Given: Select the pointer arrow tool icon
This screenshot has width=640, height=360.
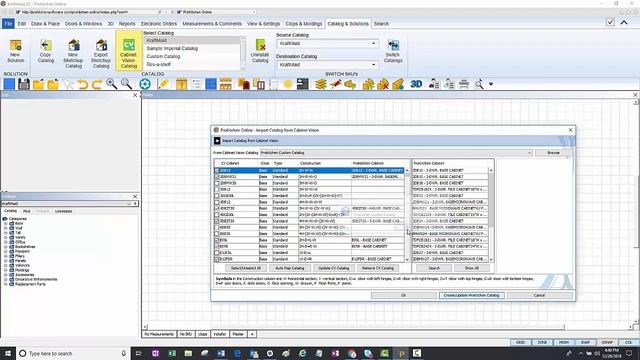Looking at the screenshot, I should 68,84.
